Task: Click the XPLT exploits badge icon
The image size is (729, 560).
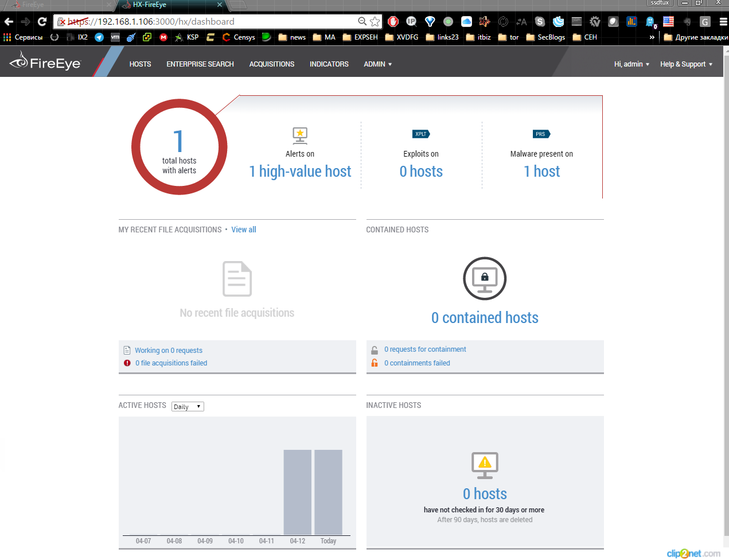Action: 421,134
